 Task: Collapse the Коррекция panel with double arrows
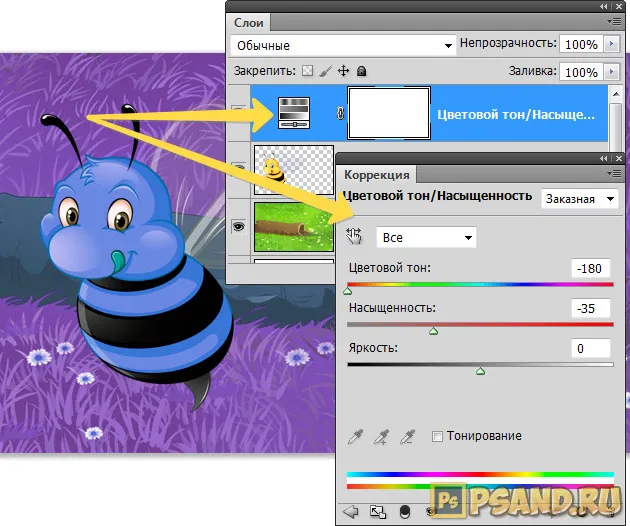click(603, 159)
